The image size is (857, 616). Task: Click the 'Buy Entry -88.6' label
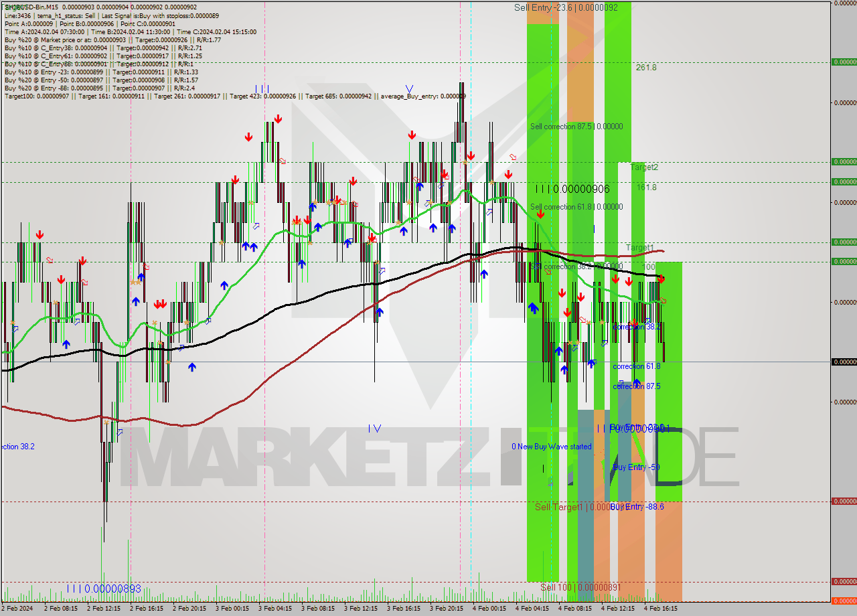point(637,507)
